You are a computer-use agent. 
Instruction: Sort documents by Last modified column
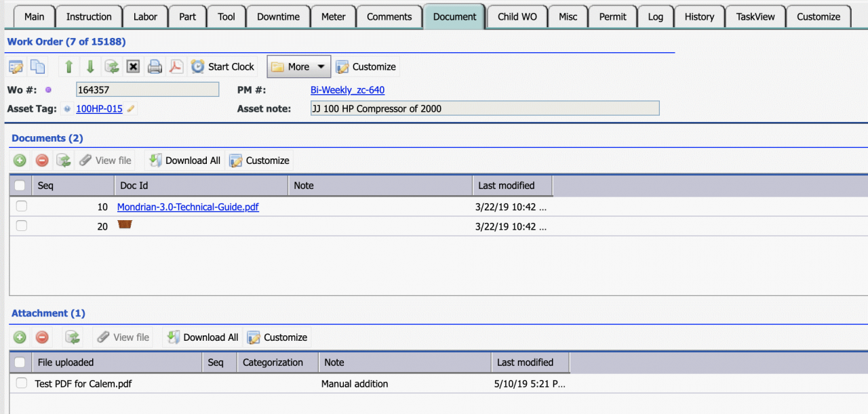point(513,186)
